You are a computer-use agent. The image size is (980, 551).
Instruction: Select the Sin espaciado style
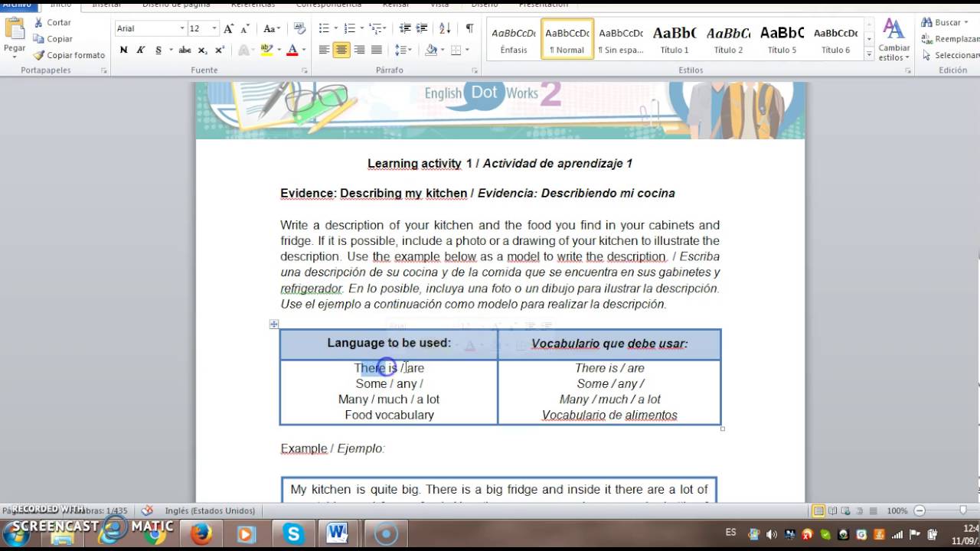click(x=621, y=39)
